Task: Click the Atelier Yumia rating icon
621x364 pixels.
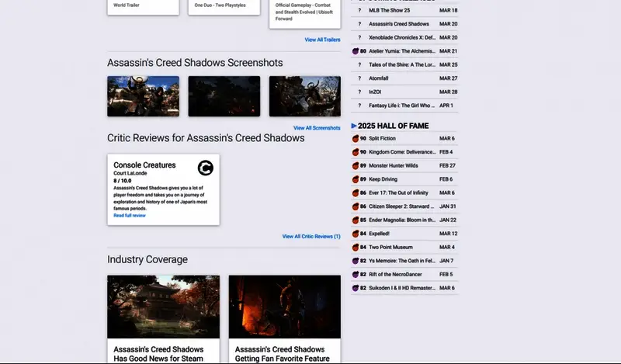Action: pyautogui.click(x=356, y=51)
